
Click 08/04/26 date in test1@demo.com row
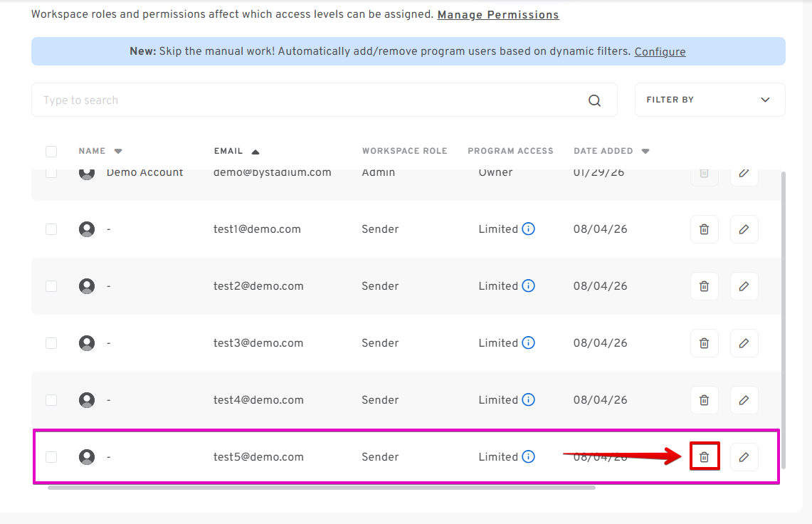tap(600, 229)
